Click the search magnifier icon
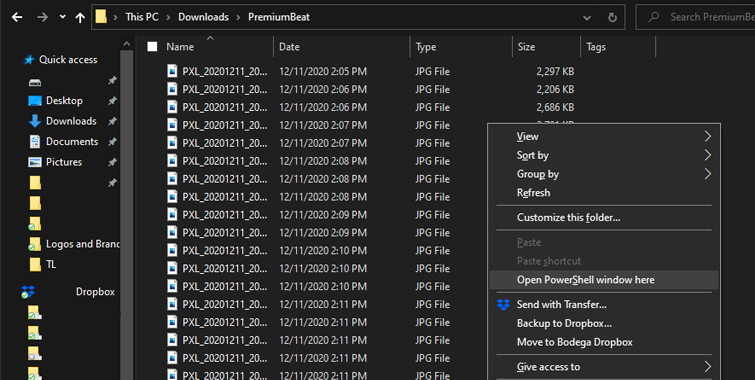755x380 pixels. [x=653, y=17]
